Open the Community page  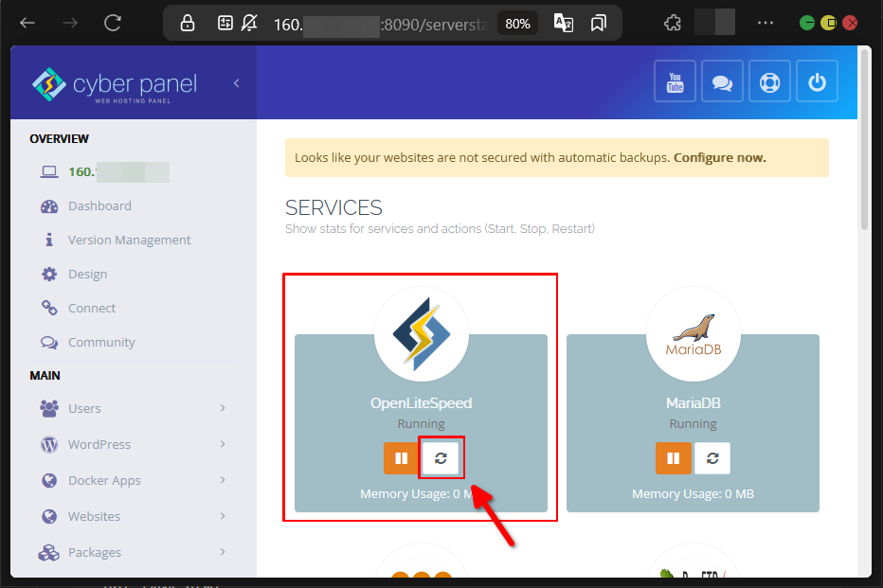(x=101, y=342)
